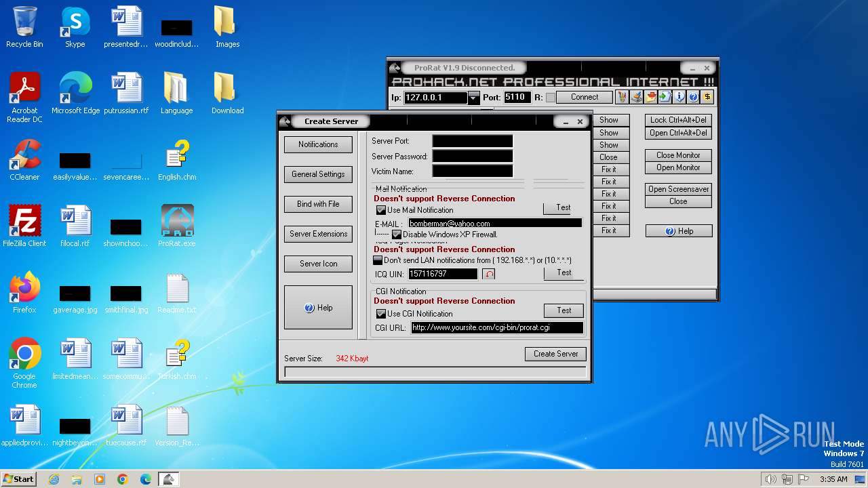The height and width of the screenshot is (488, 868).
Task: Click the Create Server button
Action: [x=555, y=354]
